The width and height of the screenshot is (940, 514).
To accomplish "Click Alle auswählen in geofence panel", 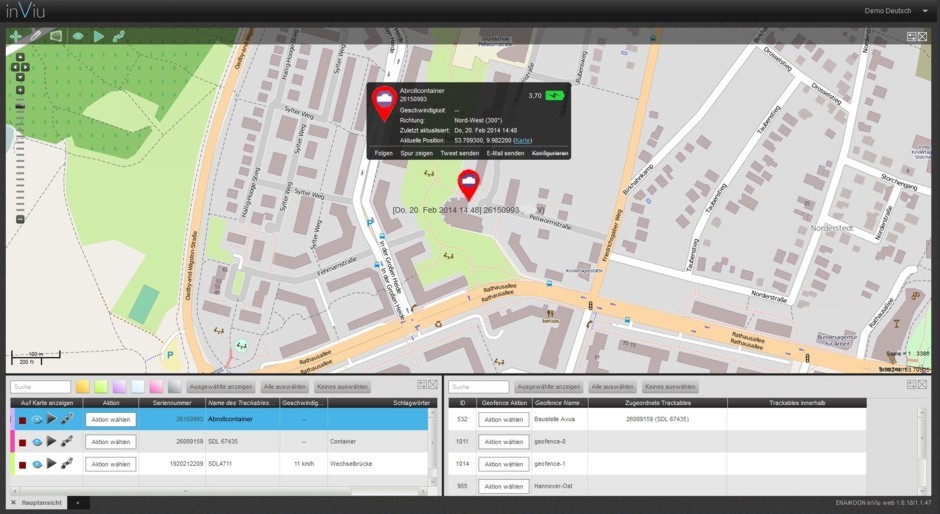I will pyautogui.click(x=612, y=387).
